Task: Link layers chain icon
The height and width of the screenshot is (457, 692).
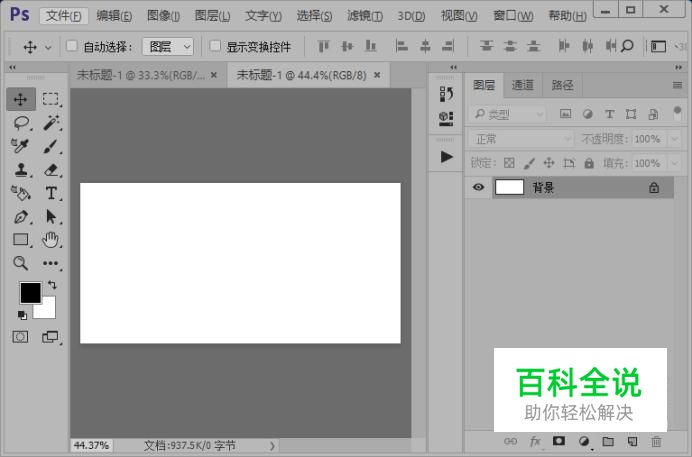Action: [x=511, y=441]
